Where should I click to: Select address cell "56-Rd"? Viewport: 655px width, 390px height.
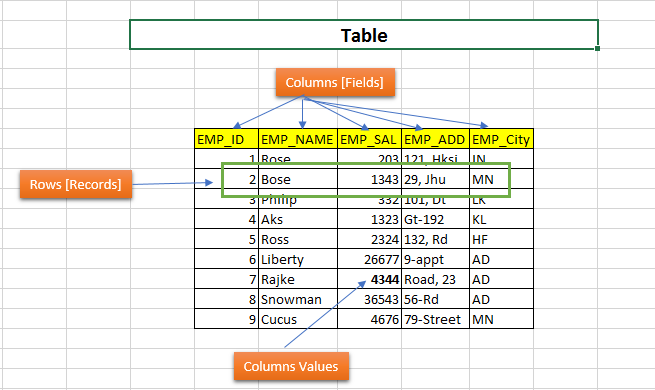click(435, 299)
